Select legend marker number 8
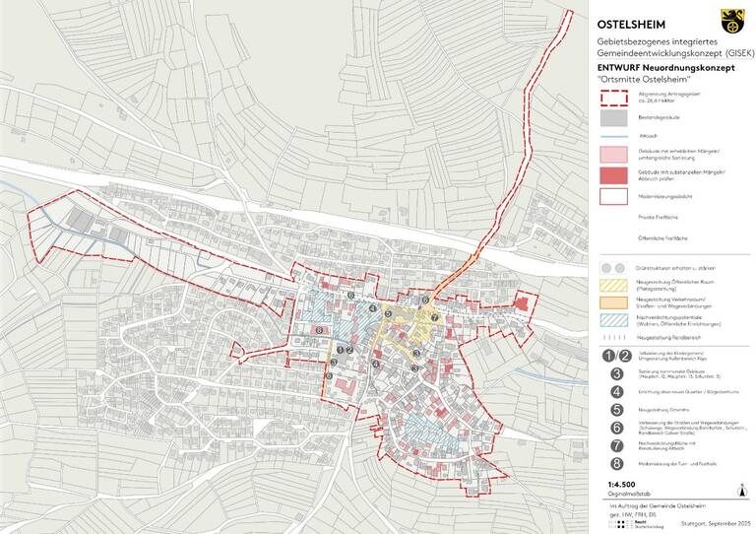The image size is (756, 534). (x=616, y=464)
